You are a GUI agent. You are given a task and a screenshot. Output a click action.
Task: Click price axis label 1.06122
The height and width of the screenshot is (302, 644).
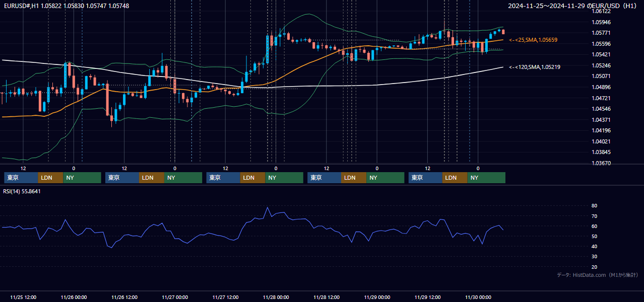602,11
